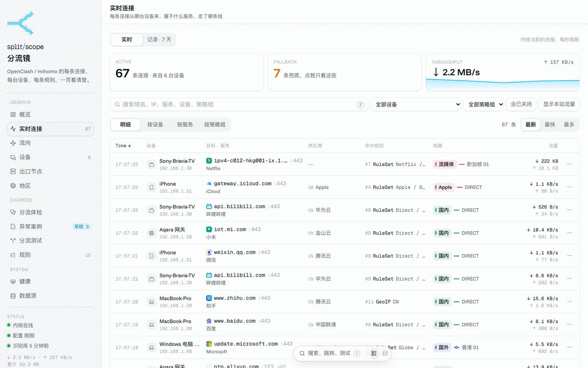Select the 按策略组 grouping tab
Screen dimensions: 588x368
(215, 125)
